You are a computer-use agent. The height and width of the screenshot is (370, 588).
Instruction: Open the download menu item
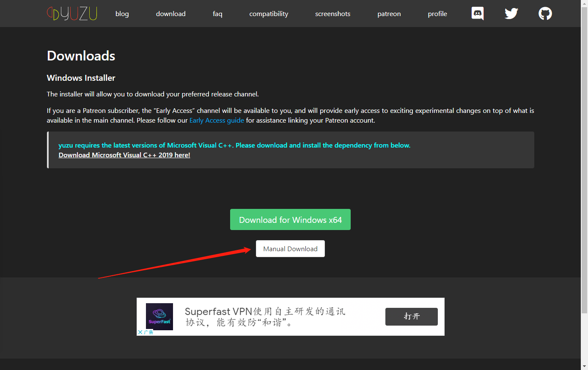click(170, 14)
